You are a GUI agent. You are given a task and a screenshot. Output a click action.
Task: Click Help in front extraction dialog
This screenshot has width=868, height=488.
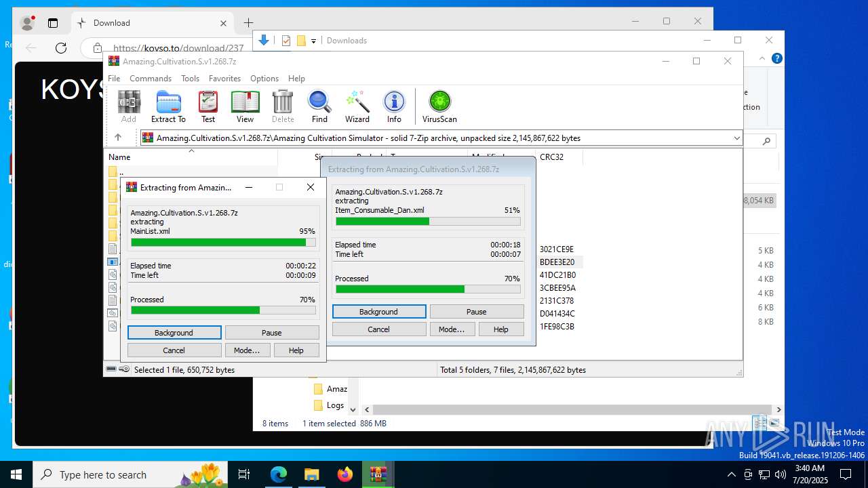(296, 350)
